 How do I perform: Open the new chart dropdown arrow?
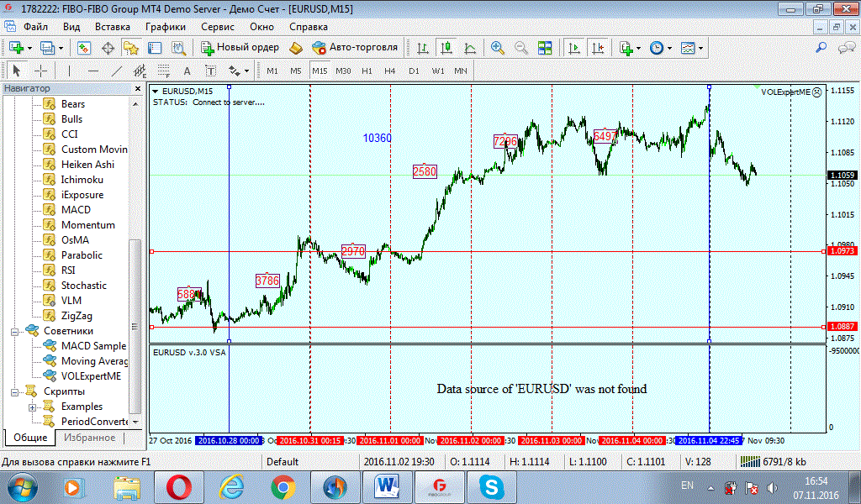[x=29, y=48]
